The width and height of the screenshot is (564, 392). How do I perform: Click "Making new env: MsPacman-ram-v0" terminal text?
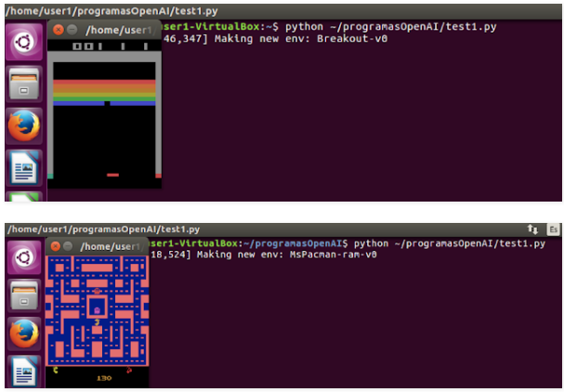point(287,255)
